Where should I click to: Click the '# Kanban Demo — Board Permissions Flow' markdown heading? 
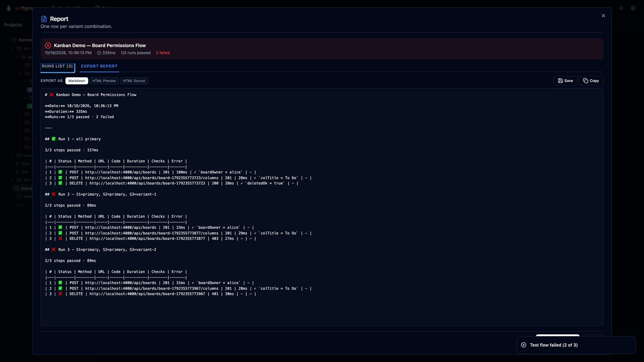[x=91, y=95]
